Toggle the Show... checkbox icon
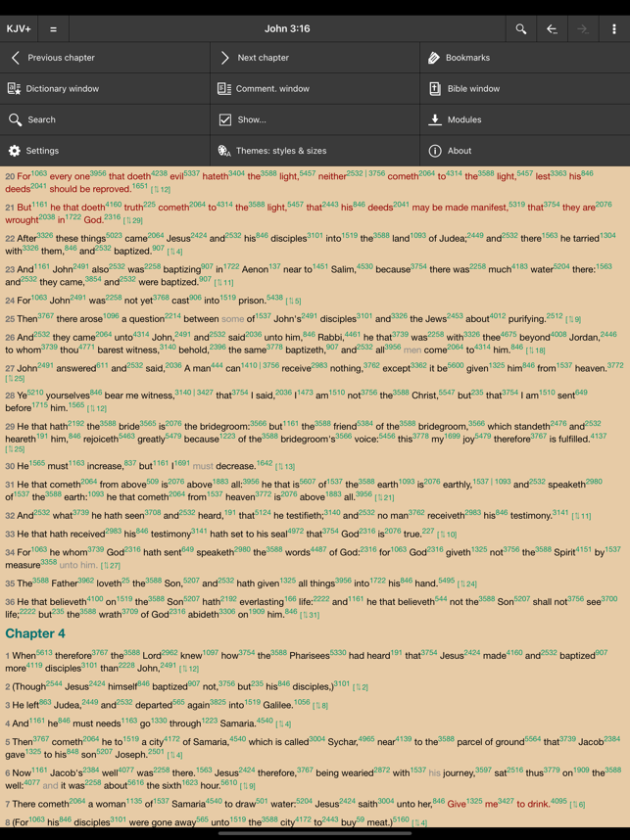 point(225,119)
